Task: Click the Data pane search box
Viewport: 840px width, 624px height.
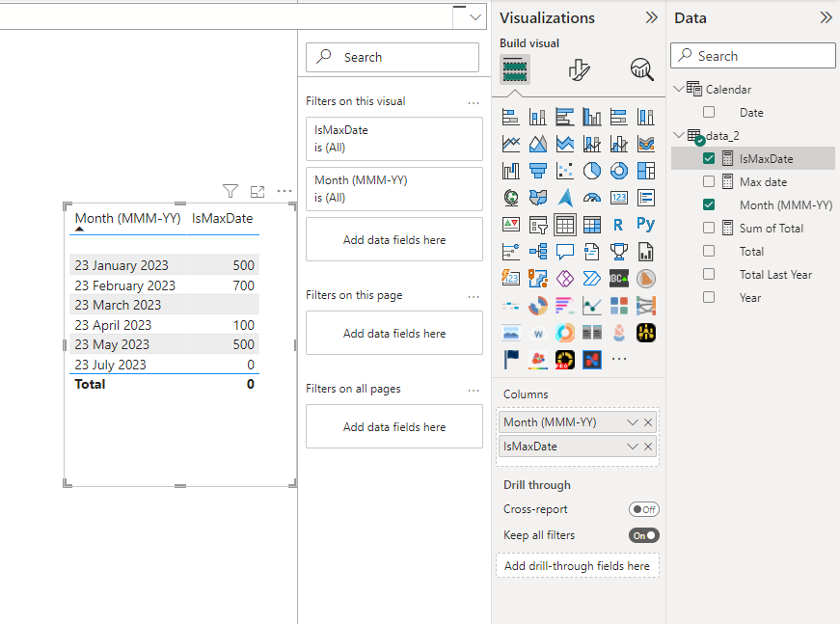Action: coord(752,56)
